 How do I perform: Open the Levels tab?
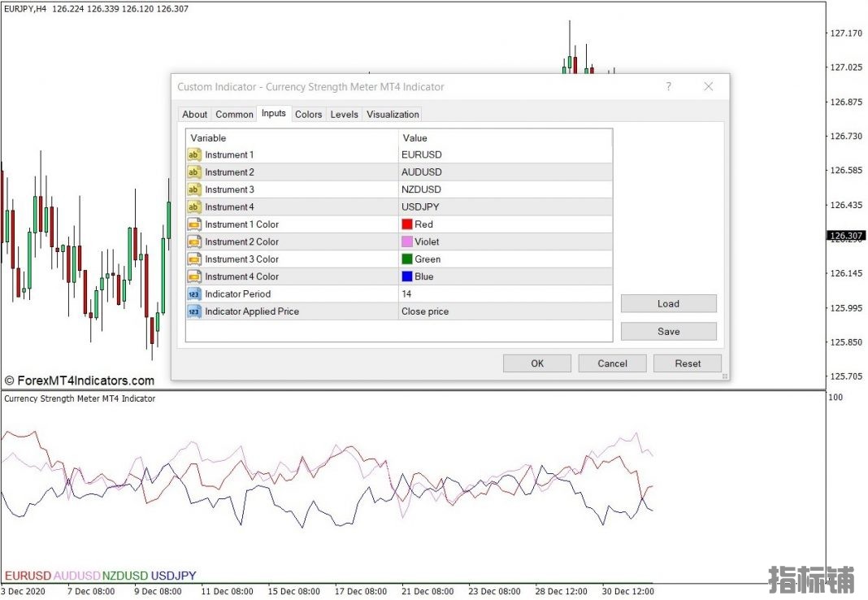[x=344, y=115]
